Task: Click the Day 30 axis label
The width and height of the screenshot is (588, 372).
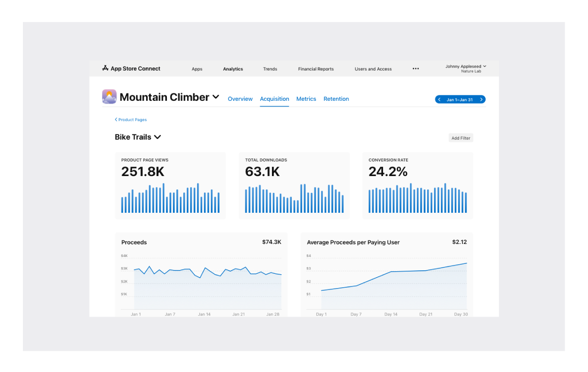Action: coord(461,314)
